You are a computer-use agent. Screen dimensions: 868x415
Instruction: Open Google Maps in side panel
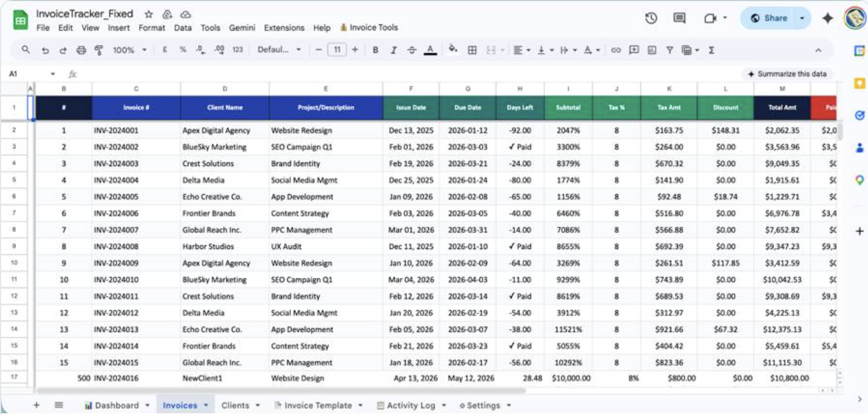pyautogui.click(x=859, y=180)
